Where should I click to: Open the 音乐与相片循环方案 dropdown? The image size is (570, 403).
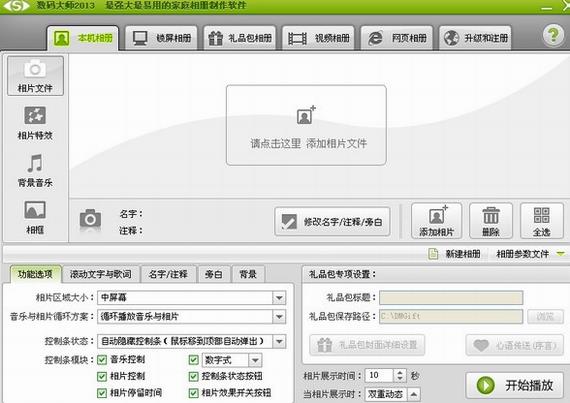[x=192, y=317]
